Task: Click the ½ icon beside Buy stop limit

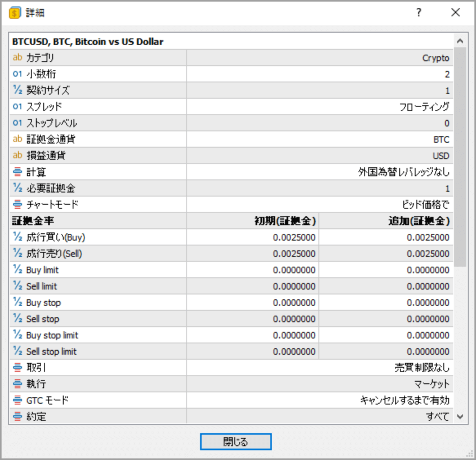Action: click(x=17, y=335)
